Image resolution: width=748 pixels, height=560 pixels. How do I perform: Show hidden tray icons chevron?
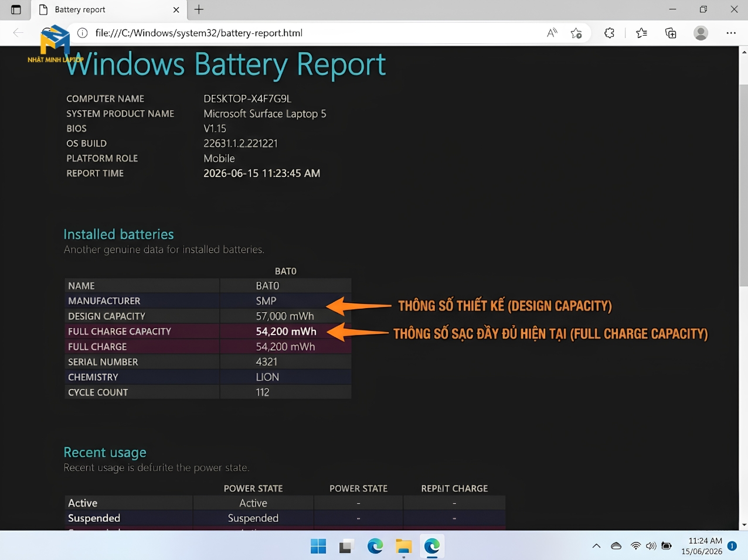click(x=596, y=546)
